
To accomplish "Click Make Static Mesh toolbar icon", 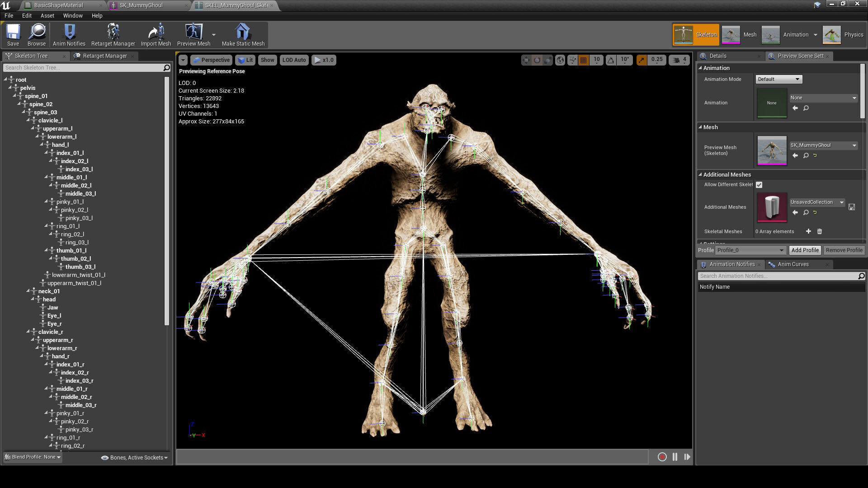I will [243, 35].
